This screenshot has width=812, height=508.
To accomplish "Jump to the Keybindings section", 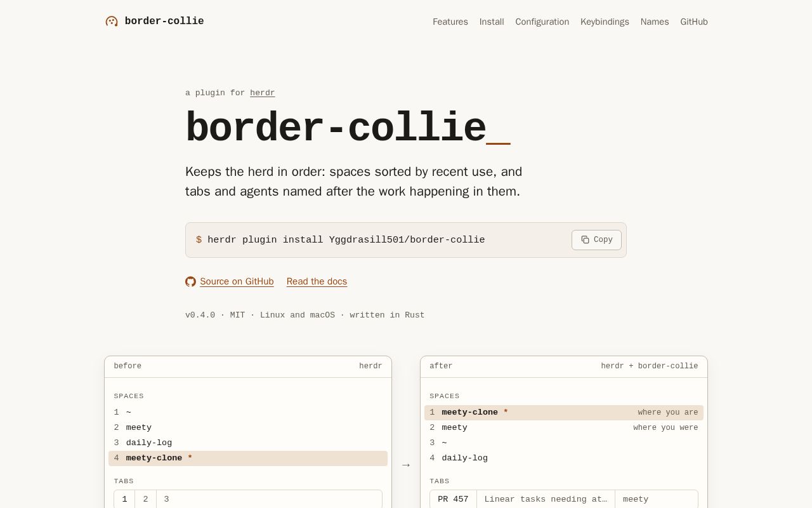I will coord(605,22).
